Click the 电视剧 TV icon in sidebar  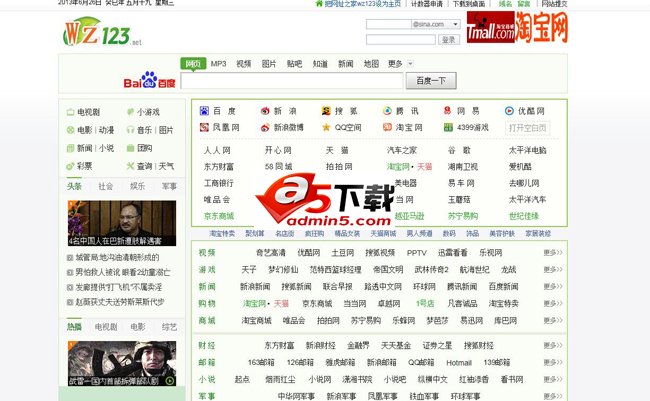[x=70, y=112]
